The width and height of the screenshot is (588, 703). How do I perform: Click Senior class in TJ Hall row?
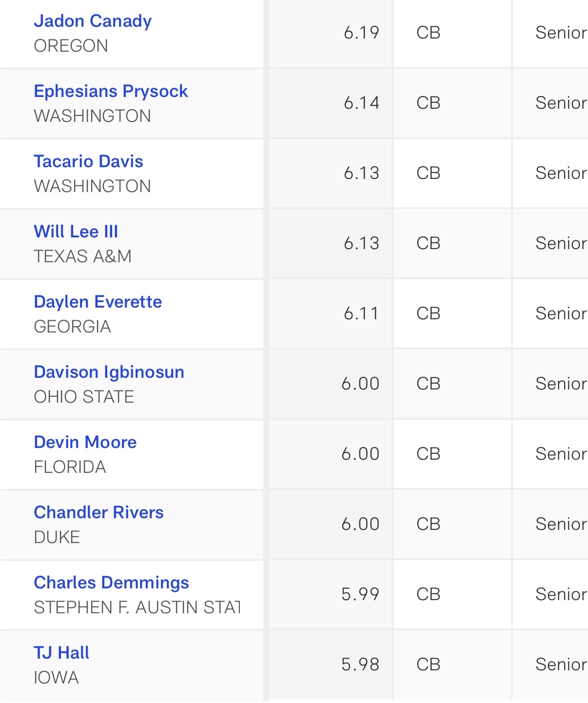(x=561, y=664)
